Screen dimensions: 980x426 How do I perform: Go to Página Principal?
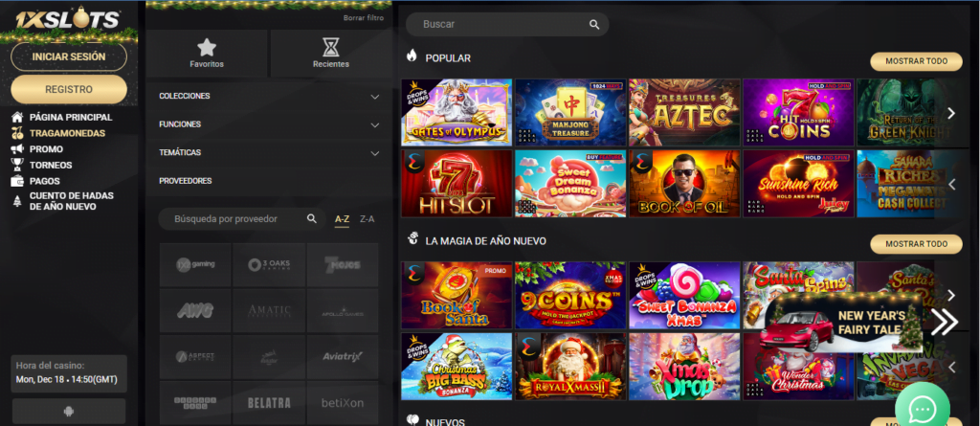tap(71, 117)
